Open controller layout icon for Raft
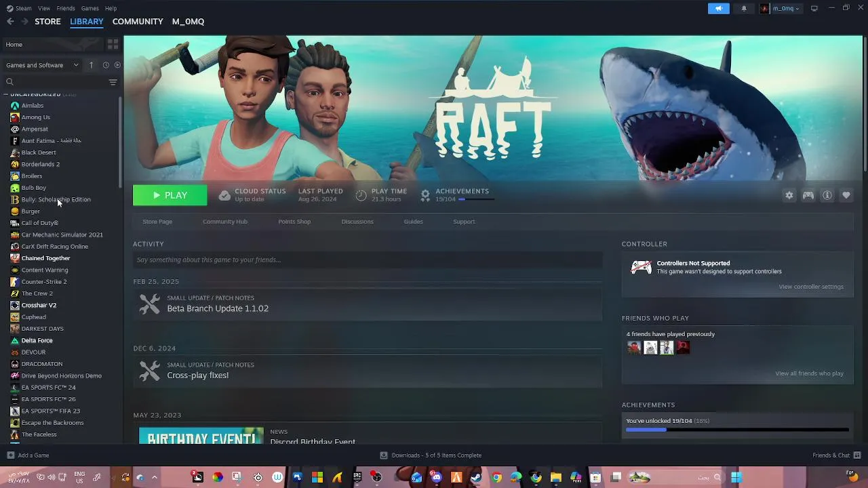The width and height of the screenshot is (868, 488). click(808, 195)
